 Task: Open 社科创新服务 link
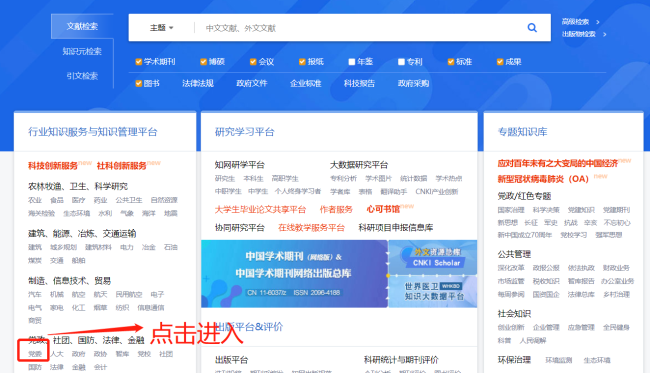tap(121, 166)
